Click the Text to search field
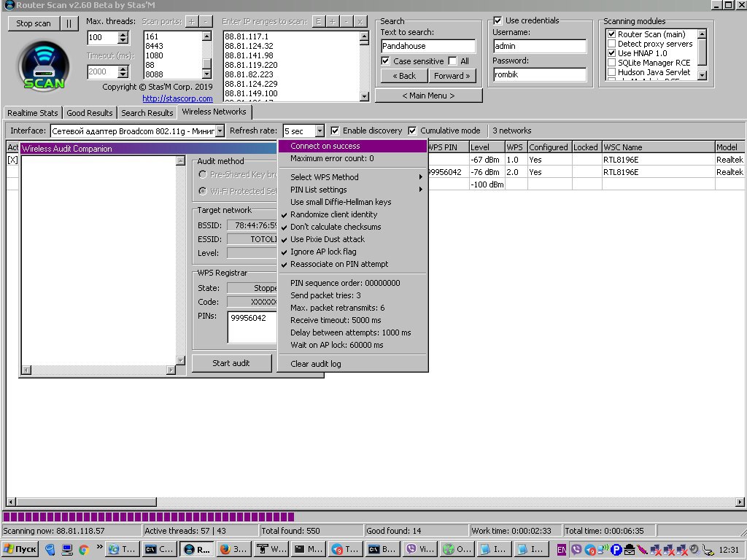This screenshot has width=747, height=560. [x=428, y=46]
